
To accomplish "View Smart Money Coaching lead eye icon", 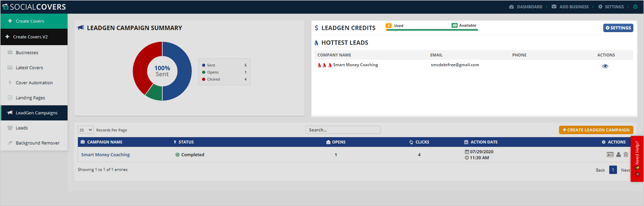I will tap(605, 66).
